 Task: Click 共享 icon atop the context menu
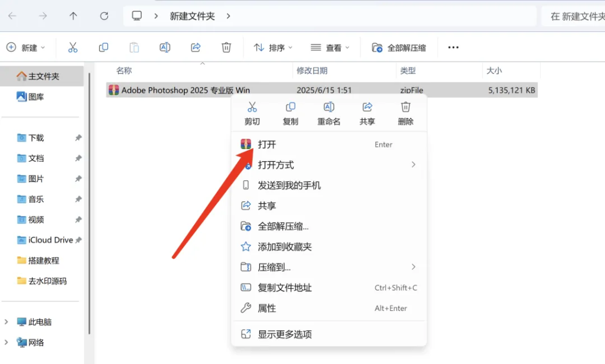click(x=367, y=113)
